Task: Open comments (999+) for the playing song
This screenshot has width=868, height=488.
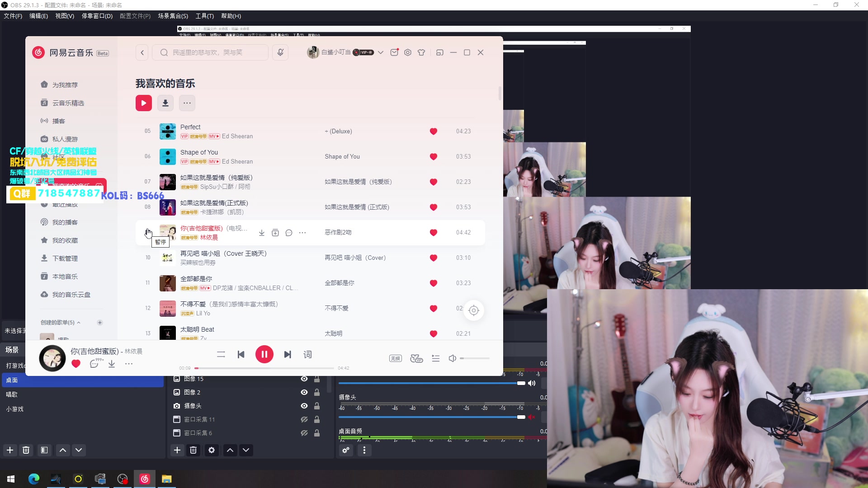Action: coord(95,364)
